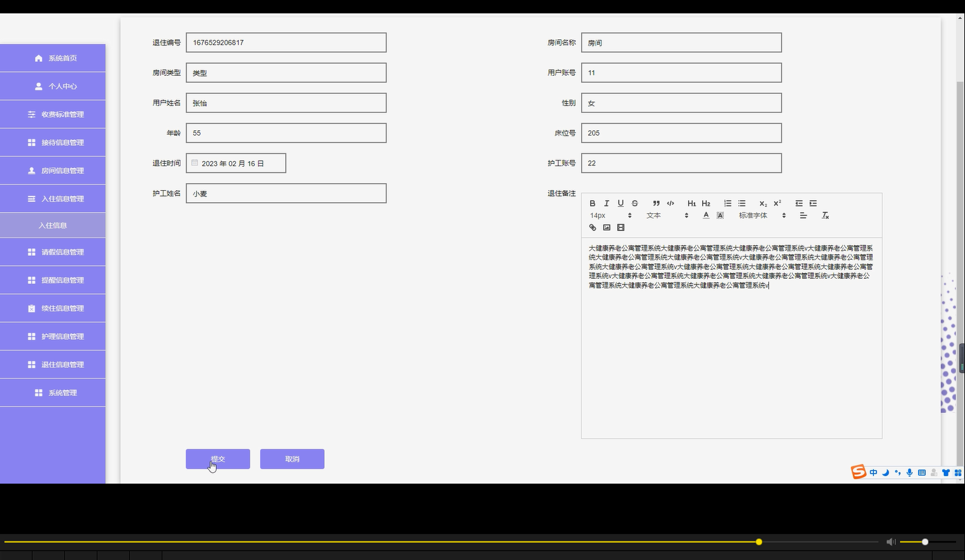Image resolution: width=965 pixels, height=560 pixels.
Task: Insert a video into the editor
Action: 621,227
